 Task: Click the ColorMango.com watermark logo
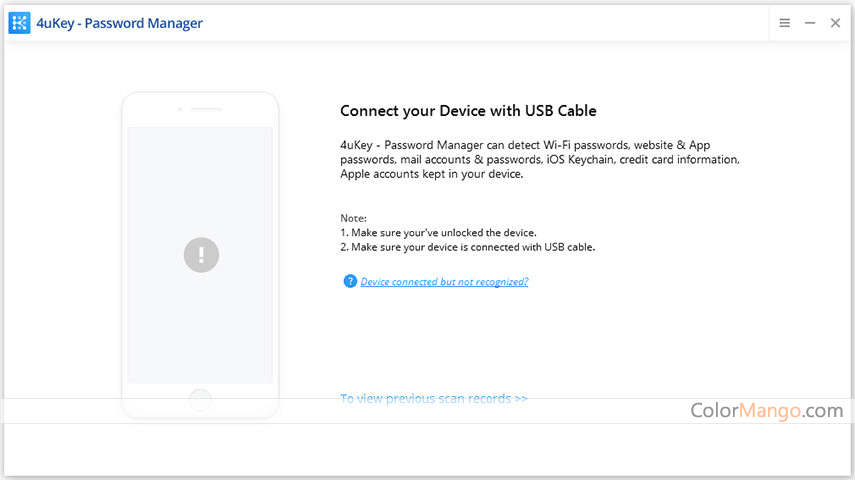(x=766, y=410)
